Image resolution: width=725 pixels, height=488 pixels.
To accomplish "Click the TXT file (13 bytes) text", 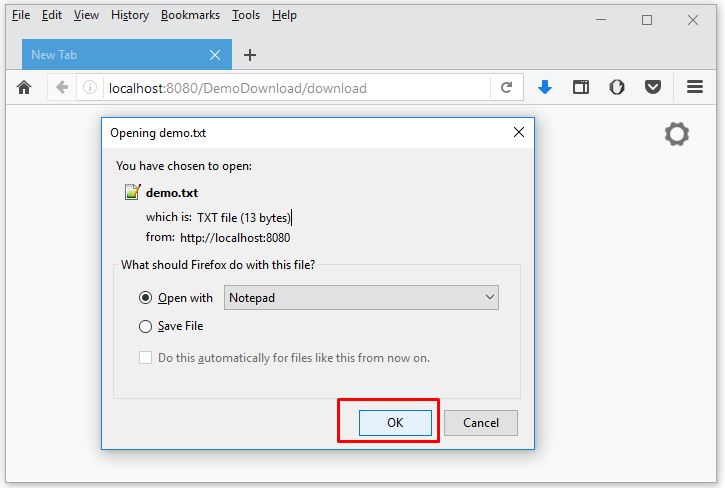I will pos(244,217).
